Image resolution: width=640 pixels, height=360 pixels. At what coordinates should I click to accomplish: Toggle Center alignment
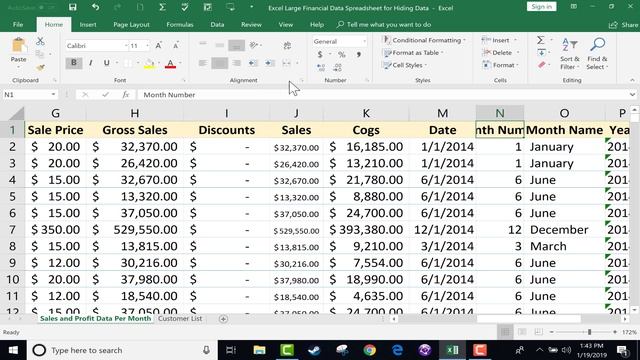pyautogui.click(x=220, y=63)
